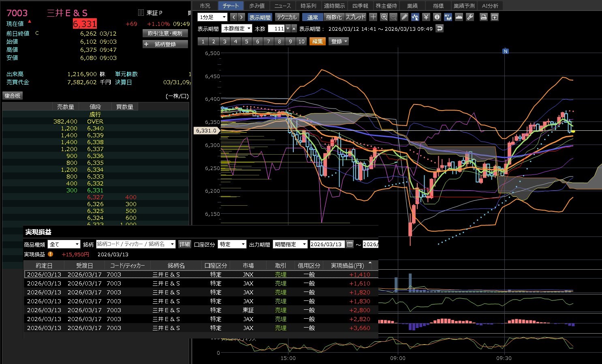Image resolution: width=602 pixels, height=364 pixels.
Task: Click the zoom-in magnifier icon on chart toolbar
Action: 384,17
